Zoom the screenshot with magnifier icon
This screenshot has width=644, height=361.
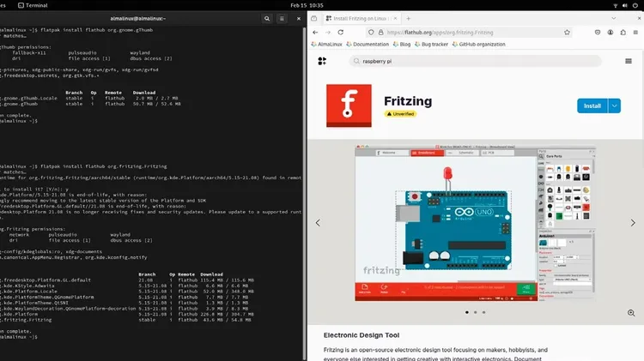tap(631, 313)
